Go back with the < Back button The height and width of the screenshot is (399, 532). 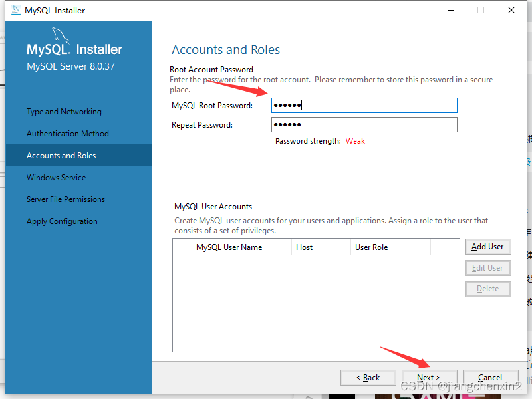pyautogui.click(x=368, y=378)
